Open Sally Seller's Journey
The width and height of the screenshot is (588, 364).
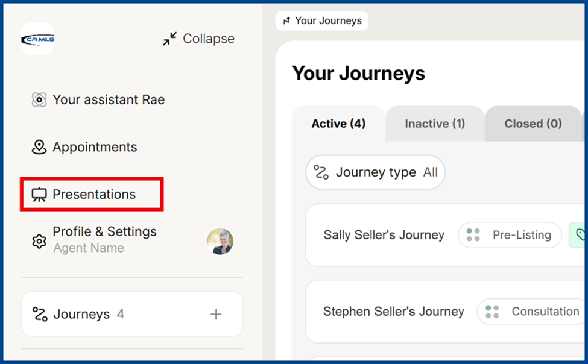click(384, 235)
